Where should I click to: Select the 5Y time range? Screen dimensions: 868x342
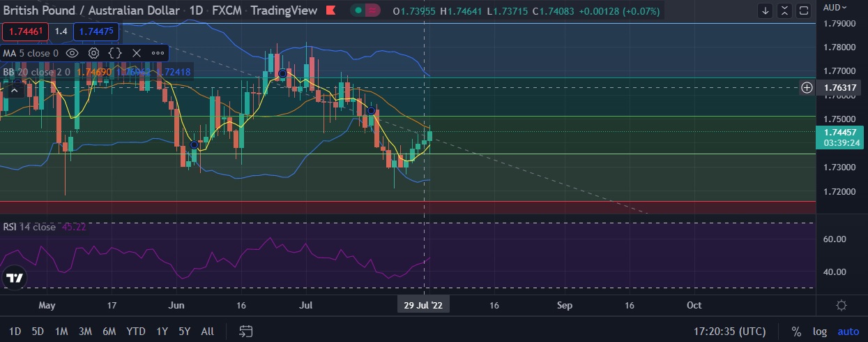click(x=184, y=331)
